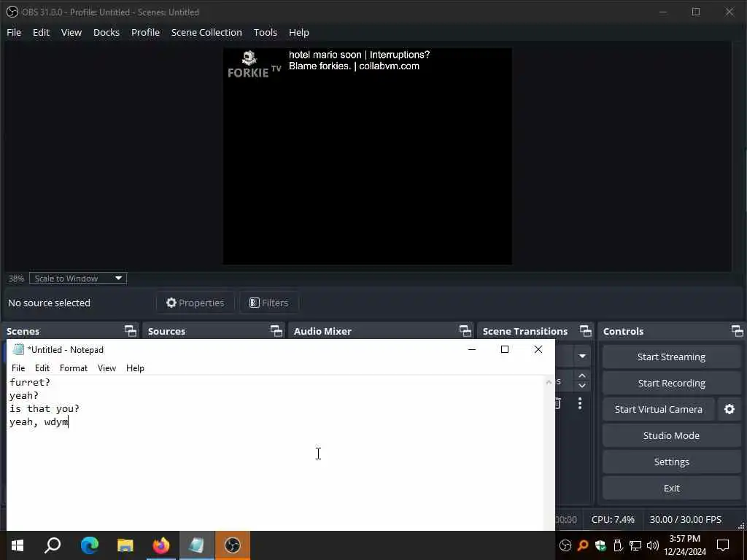This screenshot has width=747, height=560.
Task: Click the trash icon in Scene Transitions
Action: point(558,403)
